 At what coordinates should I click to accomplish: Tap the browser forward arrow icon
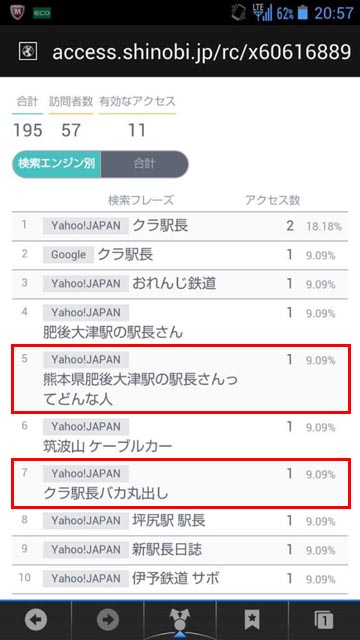(x=108, y=621)
